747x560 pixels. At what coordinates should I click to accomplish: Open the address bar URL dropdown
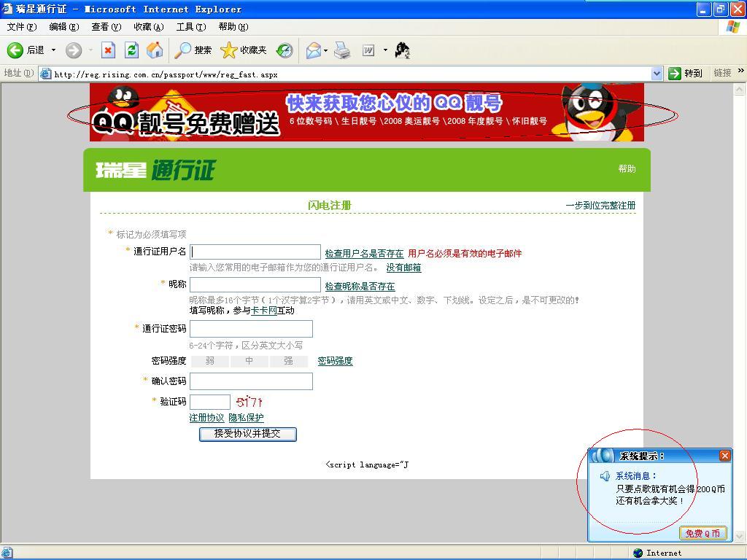(x=657, y=74)
